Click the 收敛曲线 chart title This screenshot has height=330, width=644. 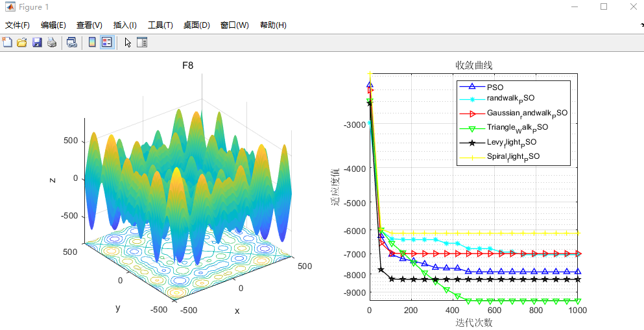473,65
